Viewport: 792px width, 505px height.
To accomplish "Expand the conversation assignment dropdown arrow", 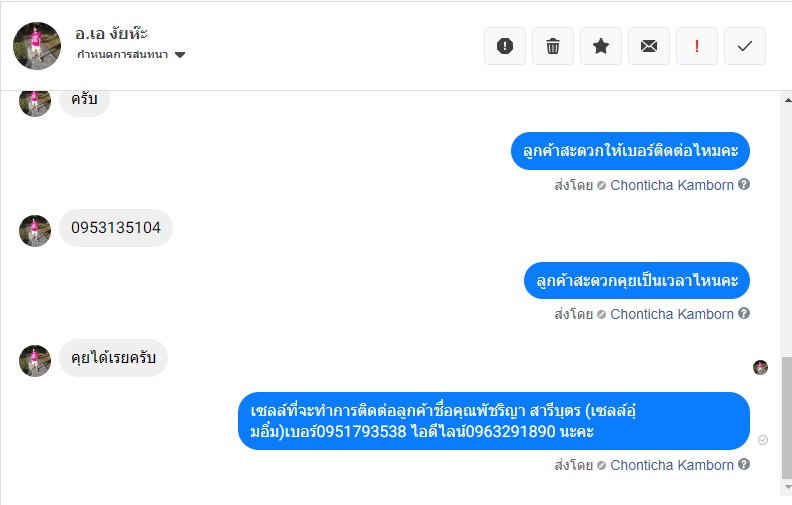I will tap(180, 55).
